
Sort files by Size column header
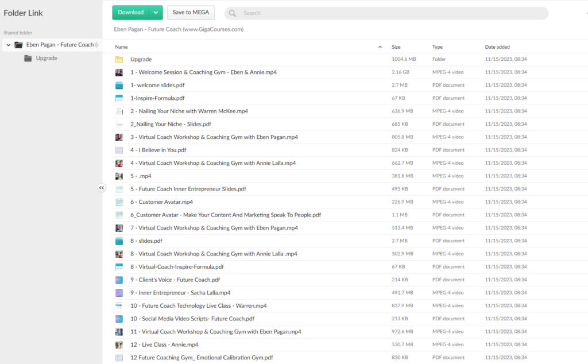[396, 47]
